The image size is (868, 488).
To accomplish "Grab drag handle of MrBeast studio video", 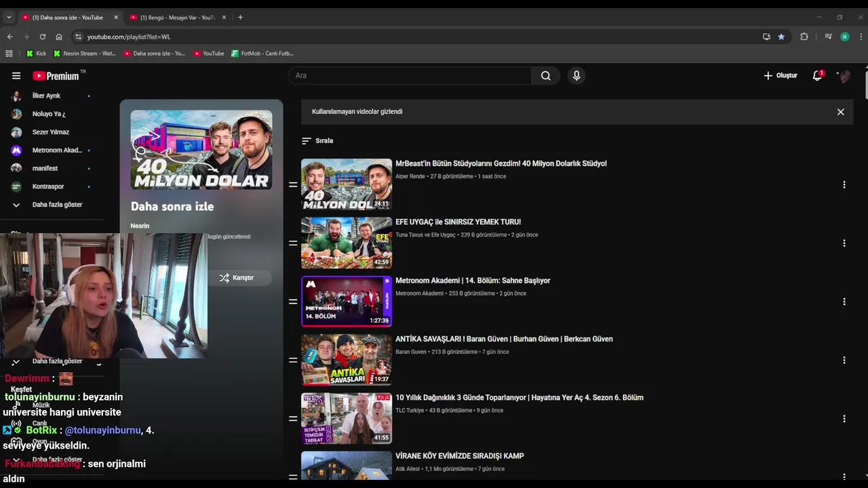I will coord(293,184).
